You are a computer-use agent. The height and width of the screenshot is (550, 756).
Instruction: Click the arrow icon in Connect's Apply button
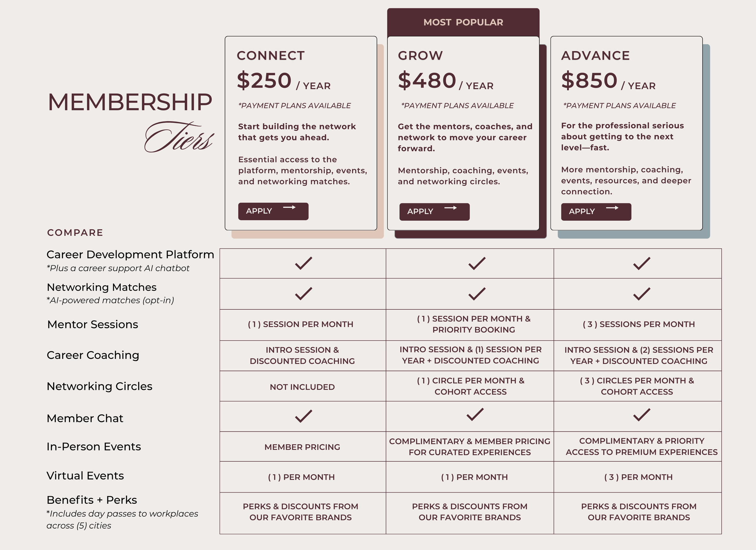pos(289,208)
